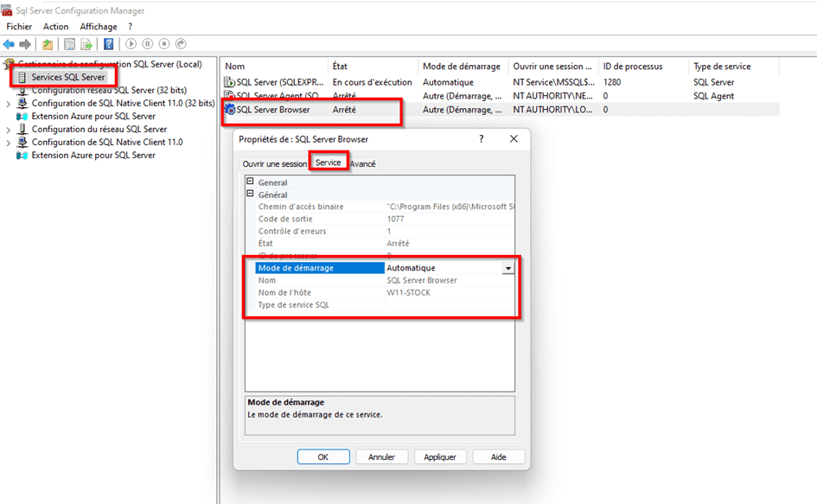Image resolution: width=817 pixels, height=504 pixels.
Task: Click the Up one level folder icon
Action: click(x=48, y=44)
